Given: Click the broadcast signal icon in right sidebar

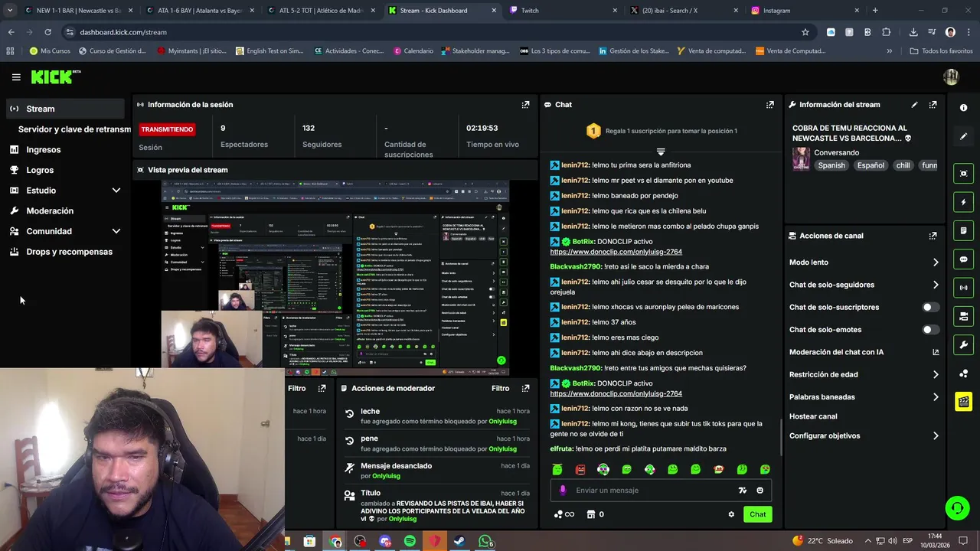Looking at the screenshot, I should coord(963,288).
